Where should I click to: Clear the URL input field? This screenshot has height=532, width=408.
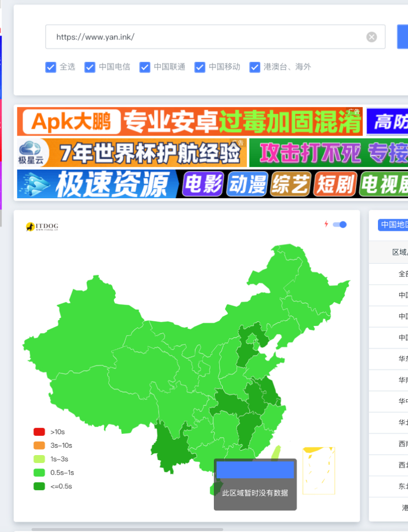(372, 37)
